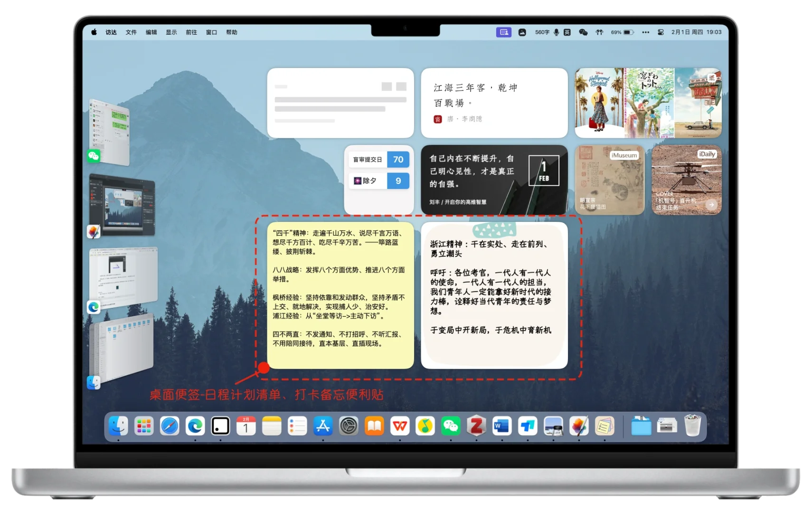
Task: Launch QQ Music from the Dock
Action: [425, 426]
